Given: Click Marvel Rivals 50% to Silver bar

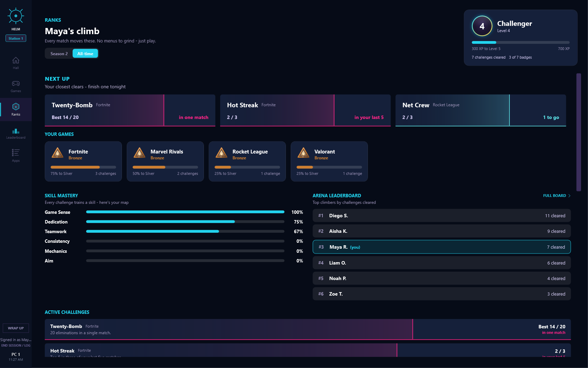Looking at the screenshot, I should click(x=165, y=167).
